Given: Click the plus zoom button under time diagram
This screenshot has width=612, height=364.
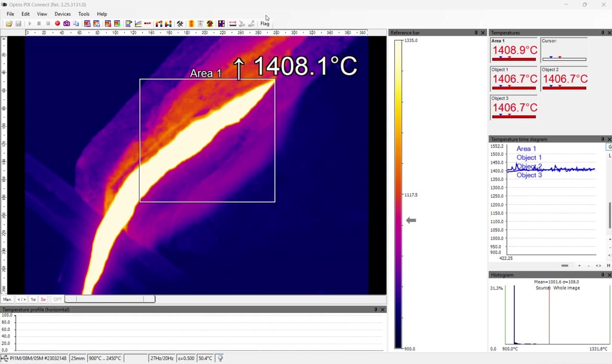Looking at the screenshot, I should pos(579,266).
